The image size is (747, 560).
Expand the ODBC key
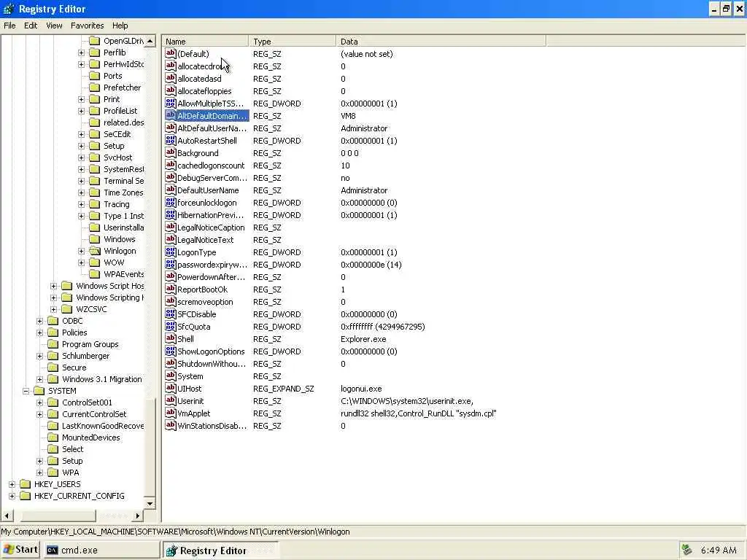pos(40,321)
